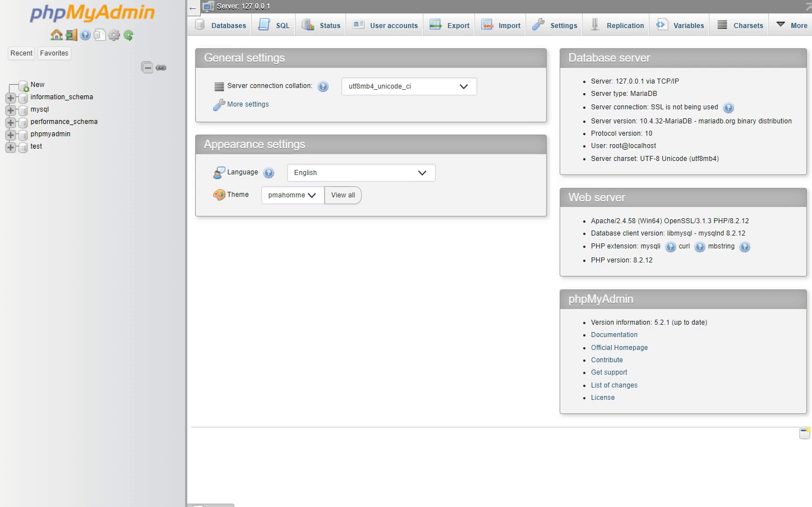This screenshot has height=507, width=812.
Task: Open MariaDB documentation page icon in sidebar
Action: [99, 35]
